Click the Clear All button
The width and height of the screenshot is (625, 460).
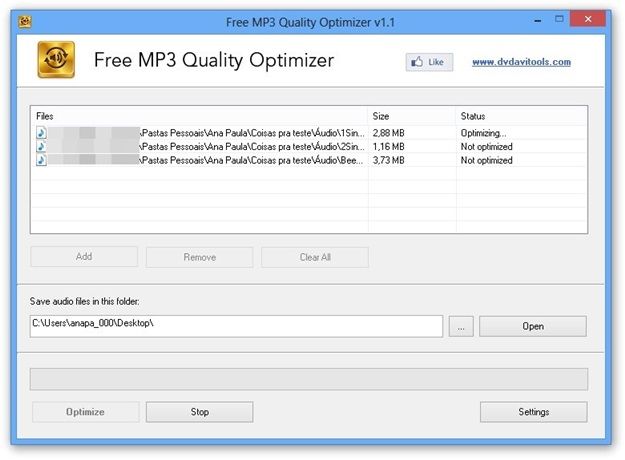click(x=315, y=257)
